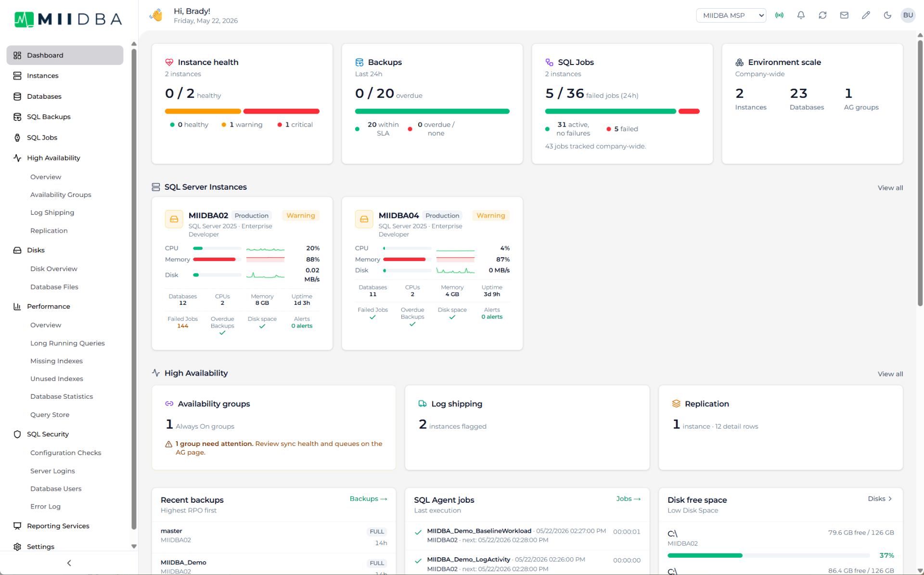924x575 pixels.
Task: Click the Backups card icon
Action: [x=359, y=62]
